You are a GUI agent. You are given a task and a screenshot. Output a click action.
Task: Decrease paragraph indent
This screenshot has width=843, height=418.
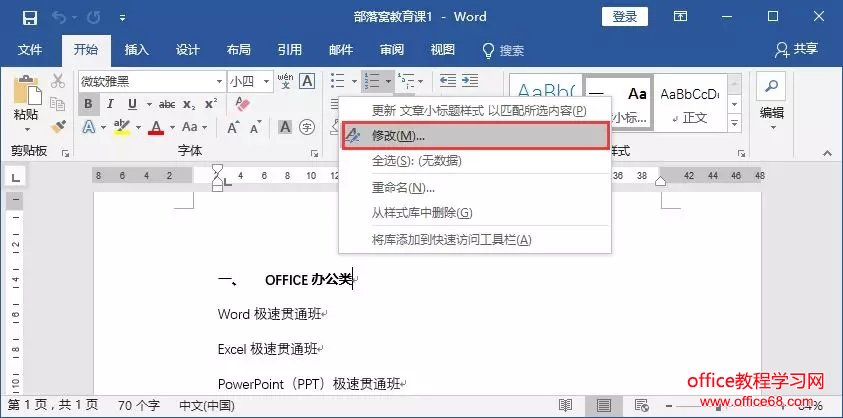448,81
